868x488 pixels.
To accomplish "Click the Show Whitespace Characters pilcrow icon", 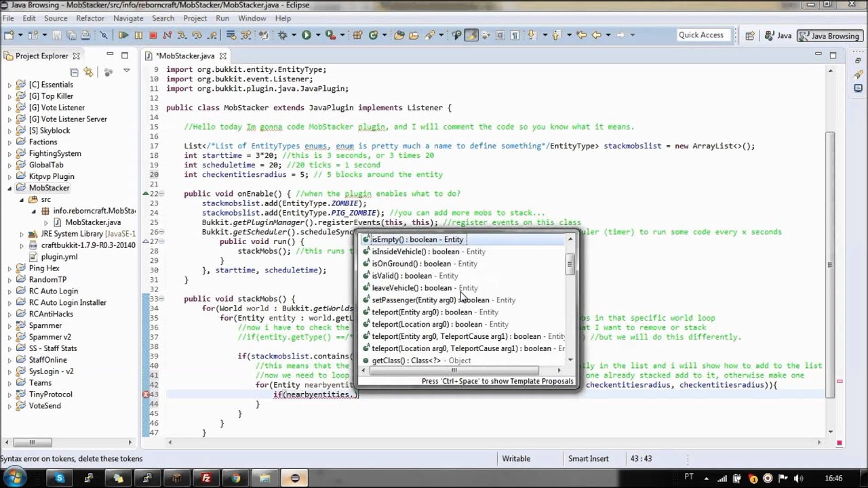I will (x=515, y=35).
